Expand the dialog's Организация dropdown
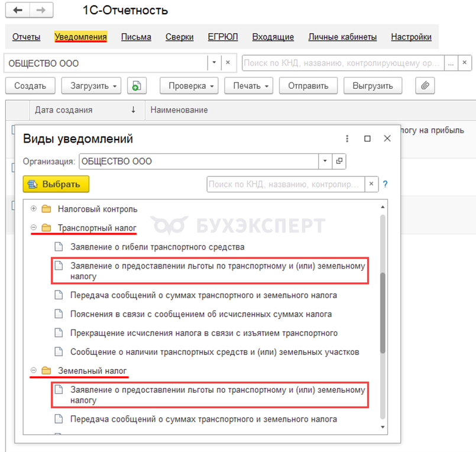476x452 pixels. tap(325, 161)
